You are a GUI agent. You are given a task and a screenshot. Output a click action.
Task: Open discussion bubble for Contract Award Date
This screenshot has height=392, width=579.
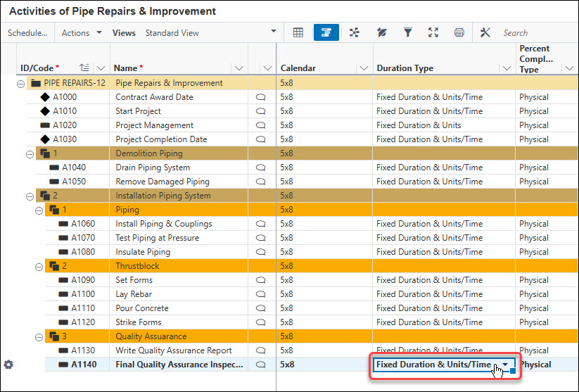point(261,97)
